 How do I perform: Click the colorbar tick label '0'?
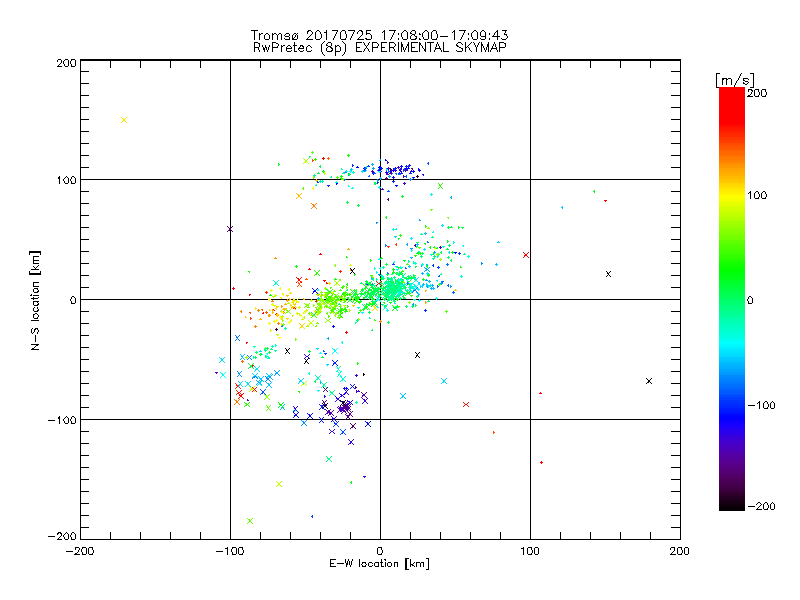[750, 301]
